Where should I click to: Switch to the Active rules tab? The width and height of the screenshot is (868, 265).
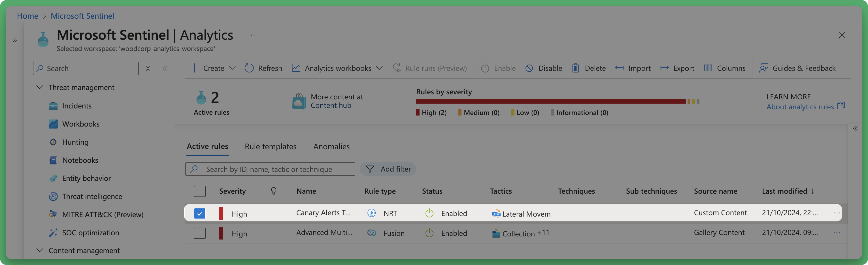[208, 146]
